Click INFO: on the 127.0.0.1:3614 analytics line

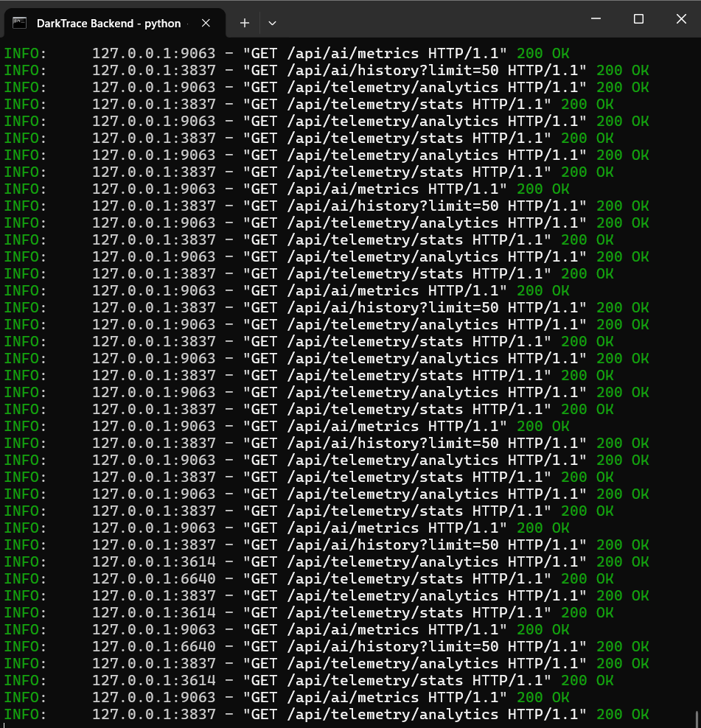tap(26, 561)
